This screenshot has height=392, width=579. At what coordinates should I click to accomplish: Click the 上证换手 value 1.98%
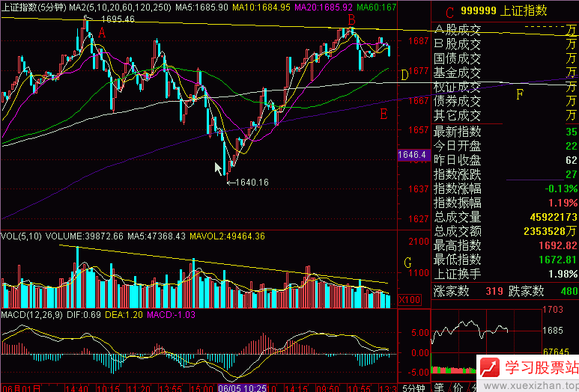(563, 274)
